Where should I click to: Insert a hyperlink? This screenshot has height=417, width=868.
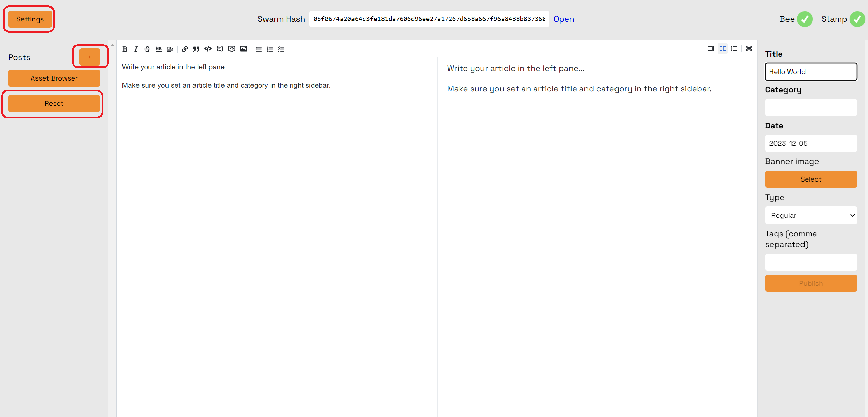click(185, 49)
